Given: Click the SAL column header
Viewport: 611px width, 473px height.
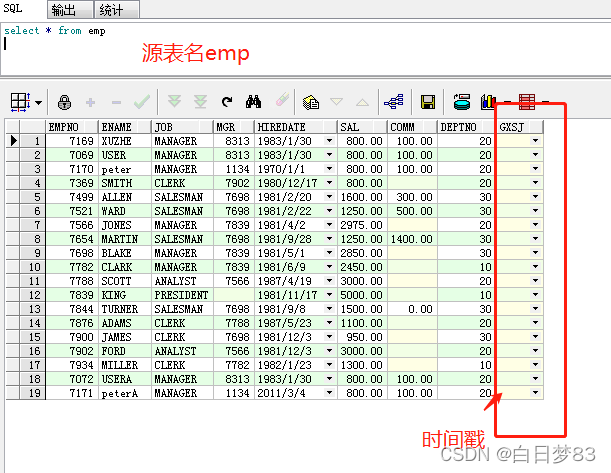Looking at the screenshot, I should pos(362,127).
